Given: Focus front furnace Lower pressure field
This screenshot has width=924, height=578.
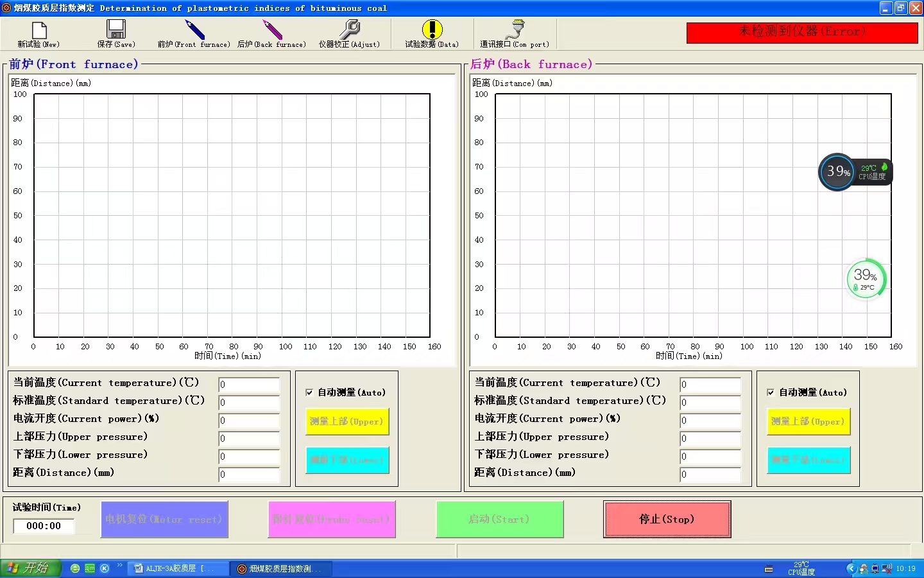Looking at the screenshot, I should coord(249,457).
